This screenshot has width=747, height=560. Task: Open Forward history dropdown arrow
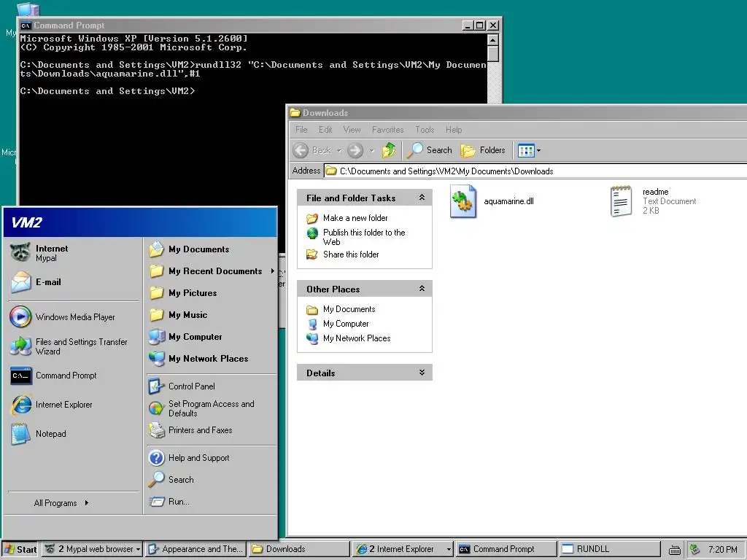coord(371,150)
